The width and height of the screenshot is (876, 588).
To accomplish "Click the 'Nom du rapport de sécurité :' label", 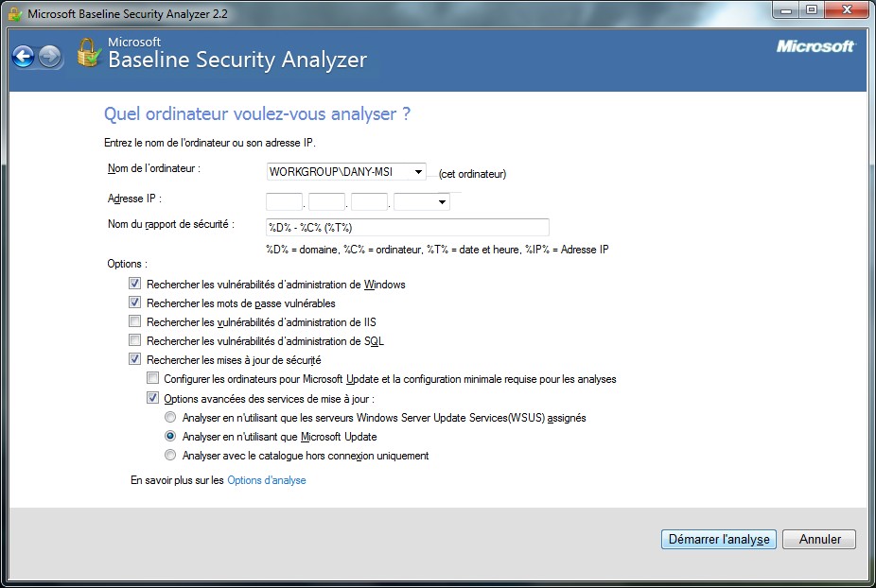I will coord(171,224).
